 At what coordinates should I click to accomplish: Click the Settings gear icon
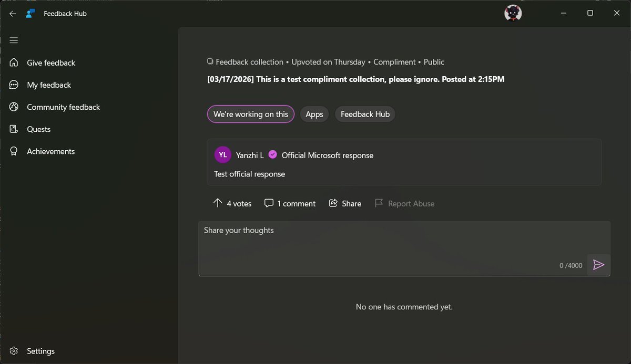[x=14, y=351]
